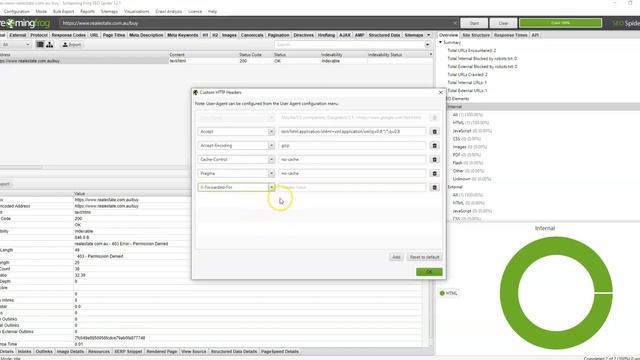This screenshot has width=640, height=360.
Task: Click the X-Forwarded-For header value field
Action: (x=352, y=187)
